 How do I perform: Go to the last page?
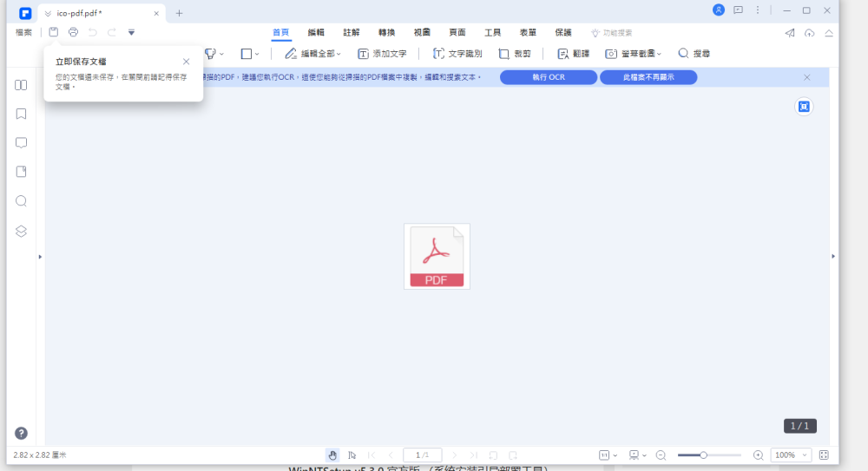[x=474, y=455]
